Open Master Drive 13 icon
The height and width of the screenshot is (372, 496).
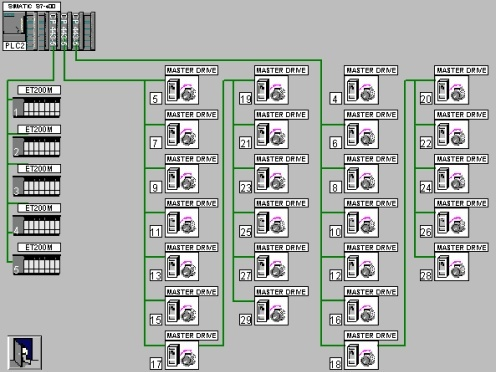[182, 267]
